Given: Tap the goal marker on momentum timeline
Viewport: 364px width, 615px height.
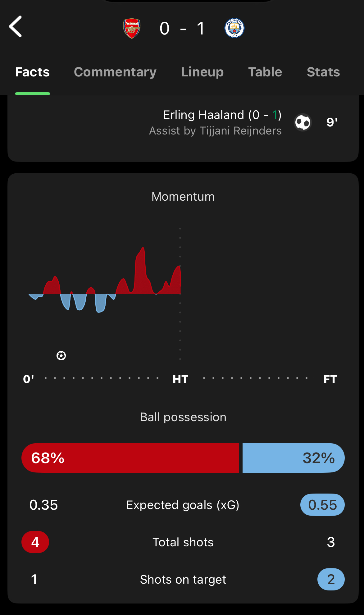Looking at the screenshot, I should (x=61, y=356).
